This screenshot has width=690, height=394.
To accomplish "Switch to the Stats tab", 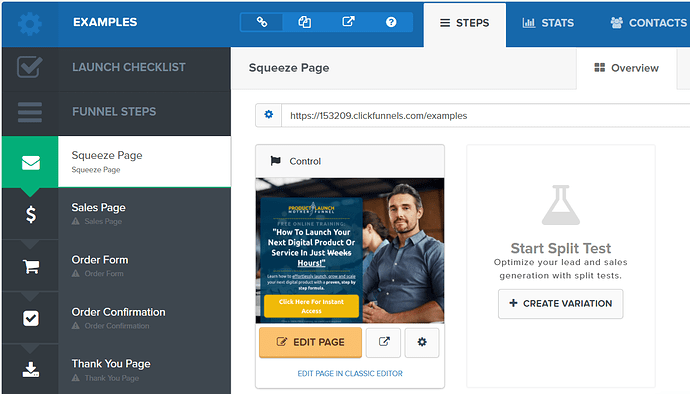I will 548,23.
